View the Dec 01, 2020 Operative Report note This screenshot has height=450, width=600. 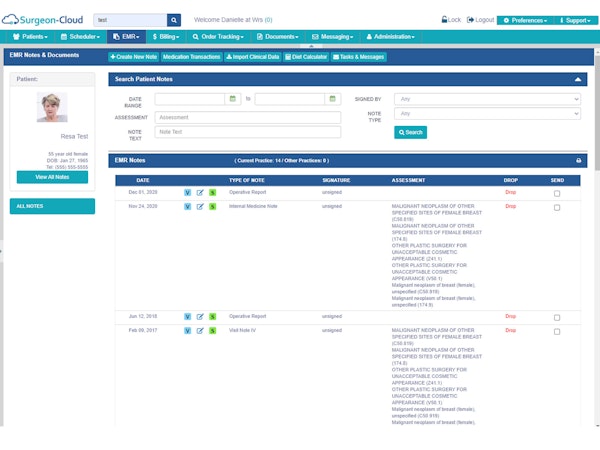pyautogui.click(x=188, y=192)
